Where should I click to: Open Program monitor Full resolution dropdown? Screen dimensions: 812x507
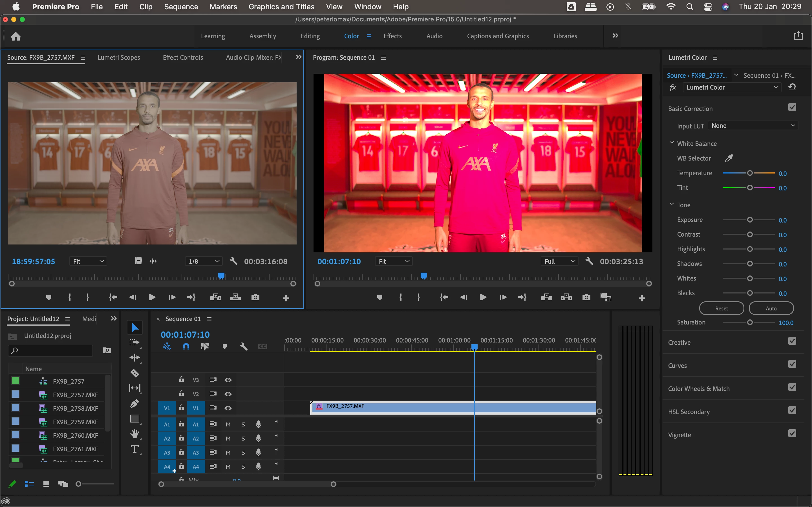point(559,261)
